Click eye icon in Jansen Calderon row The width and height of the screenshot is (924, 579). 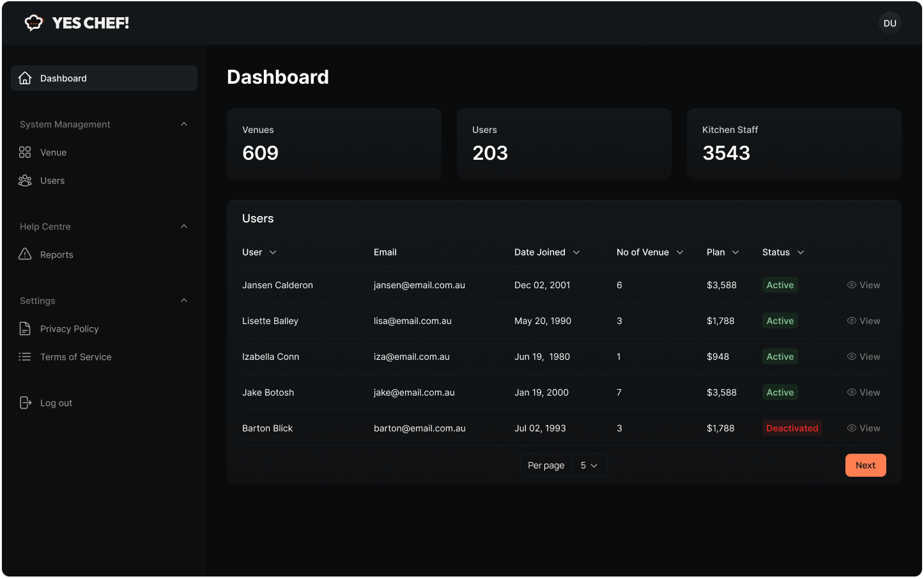(852, 285)
